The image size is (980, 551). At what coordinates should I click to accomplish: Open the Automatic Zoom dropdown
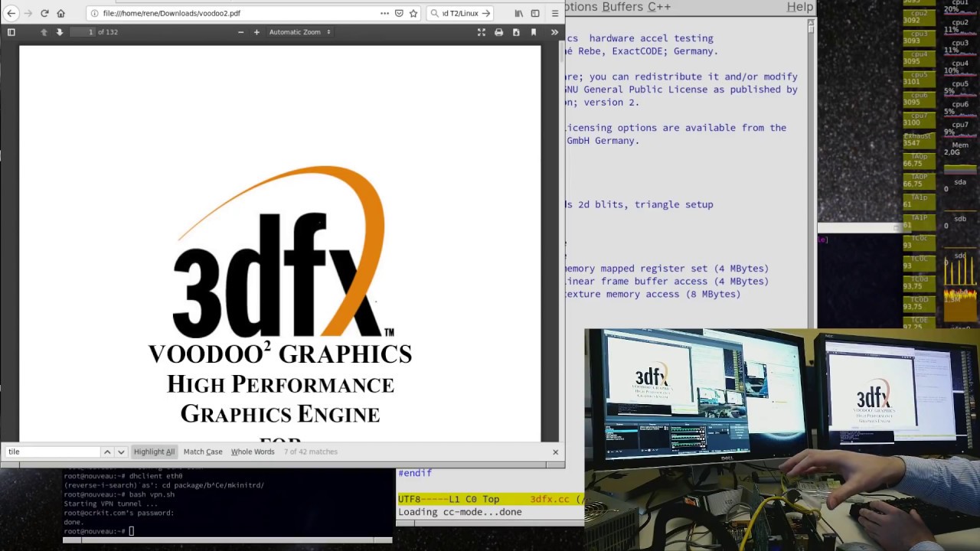coord(299,32)
